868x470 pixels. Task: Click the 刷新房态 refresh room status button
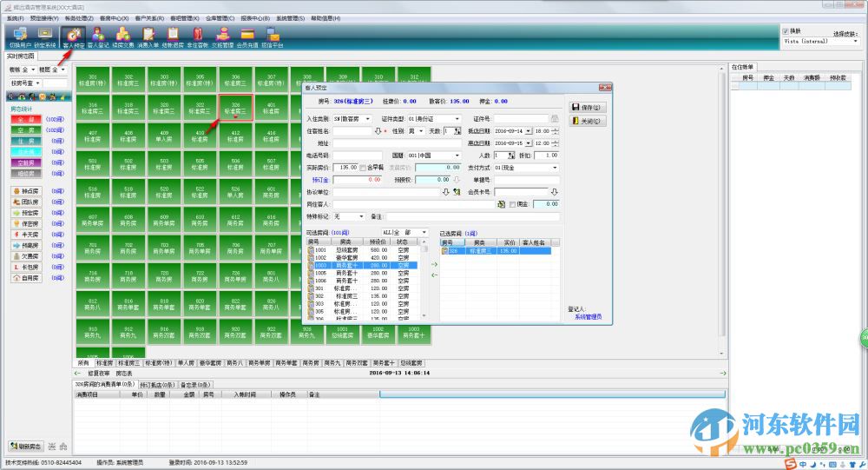tap(25, 447)
